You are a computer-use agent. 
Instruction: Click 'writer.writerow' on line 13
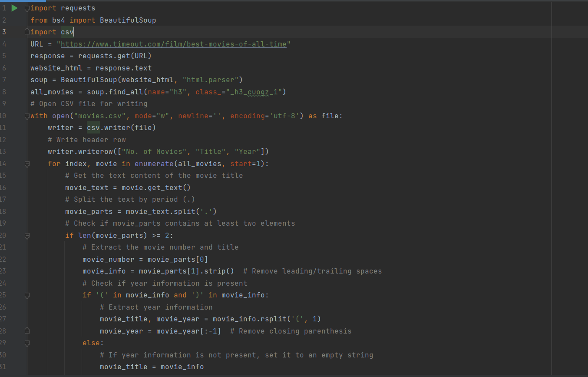tap(80, 152)
